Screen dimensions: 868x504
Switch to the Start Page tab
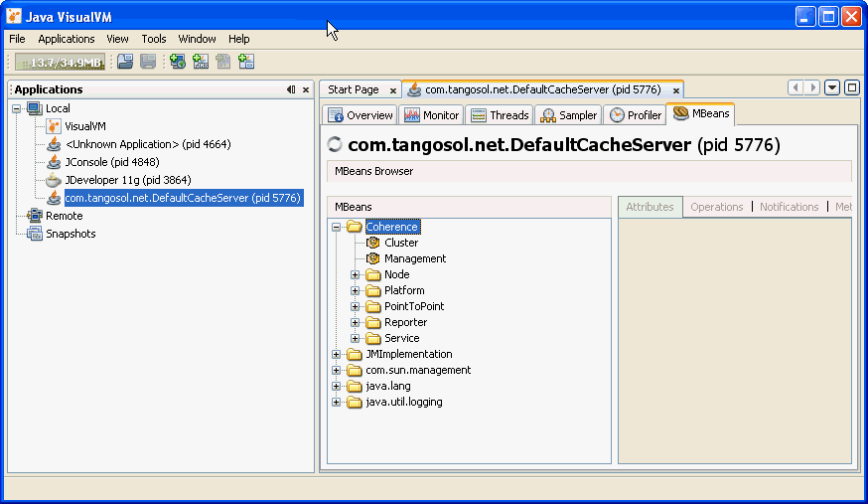354,89
